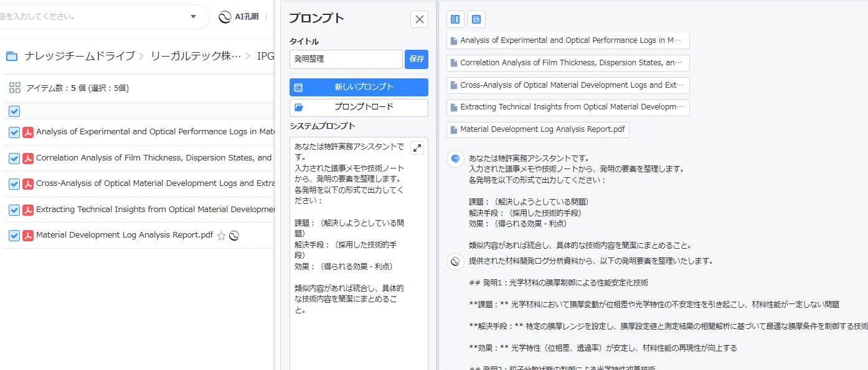Image resolution: width=868 pixels, height=370 pixels.
Task: Click the AI孔明 logo icon
Action: coord(225,16)
